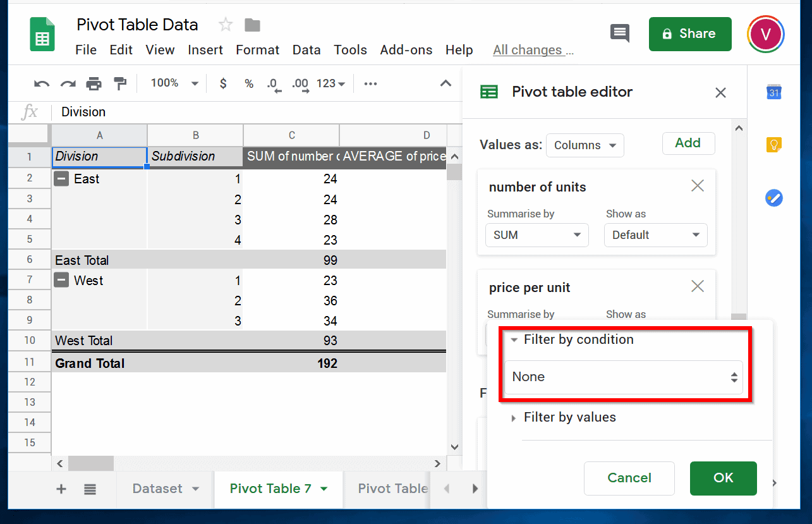Image resolution: width=812 pixels, height=524 pixels.
Task: Collapse the West group in the pivot table
Action: [x=61, y=280]
